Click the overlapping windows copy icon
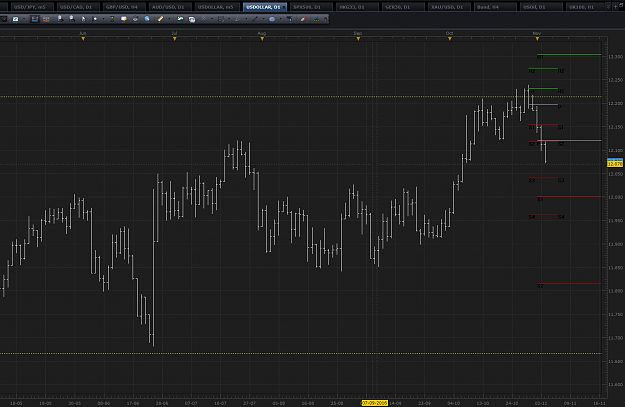 (x=192, y=19)
